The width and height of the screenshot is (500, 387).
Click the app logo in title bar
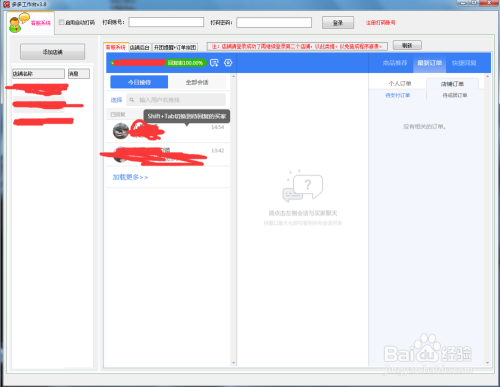click(x=6, y=4)
